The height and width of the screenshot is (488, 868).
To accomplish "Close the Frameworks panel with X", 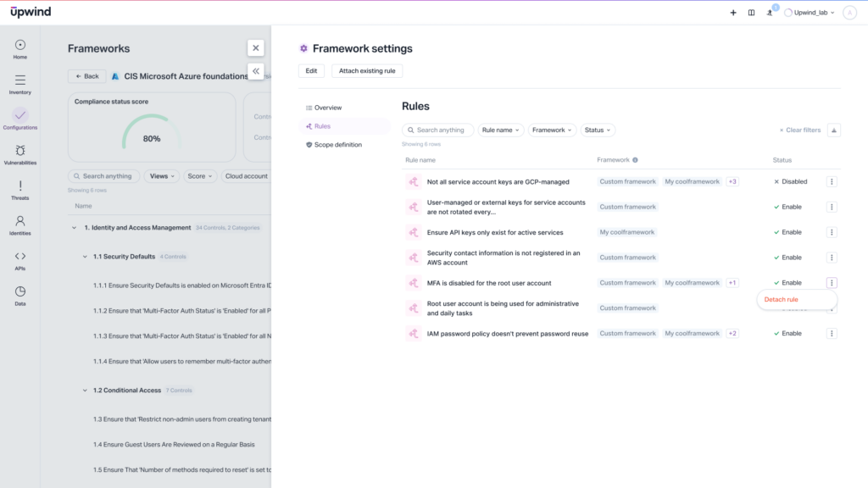I will pyautogui.click(x=256, y=48).
